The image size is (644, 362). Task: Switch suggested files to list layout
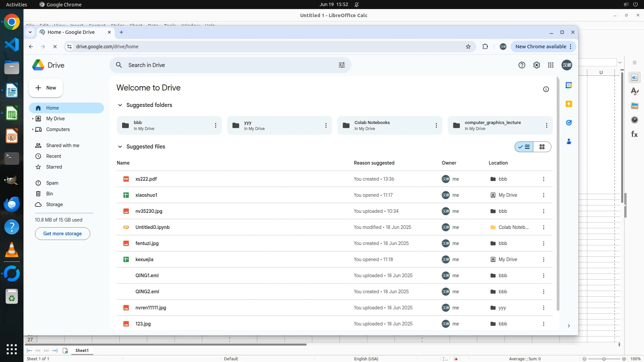coord(524,147)
